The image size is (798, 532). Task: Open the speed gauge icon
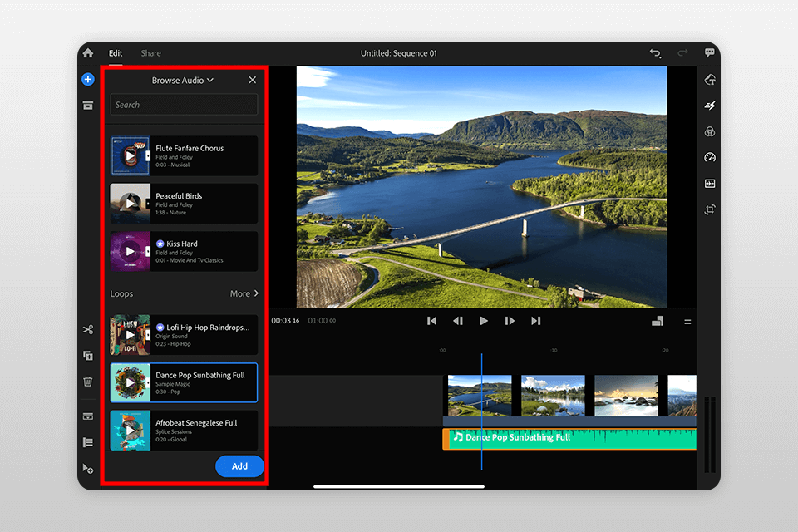click(x=710, y=157)
